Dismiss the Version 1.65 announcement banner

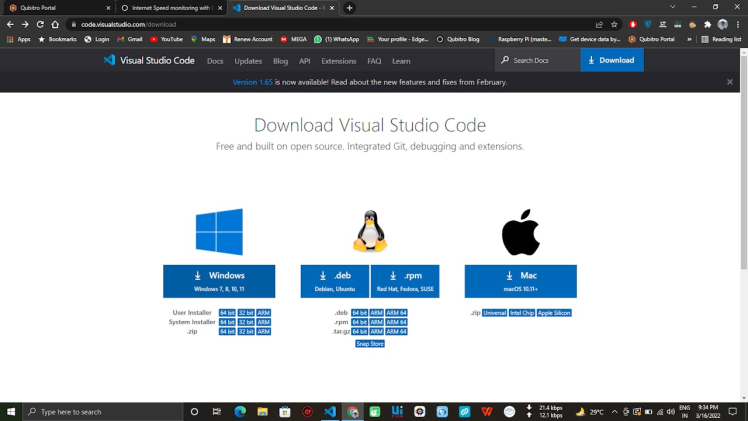pyautogui.click(x=730, y=82)
